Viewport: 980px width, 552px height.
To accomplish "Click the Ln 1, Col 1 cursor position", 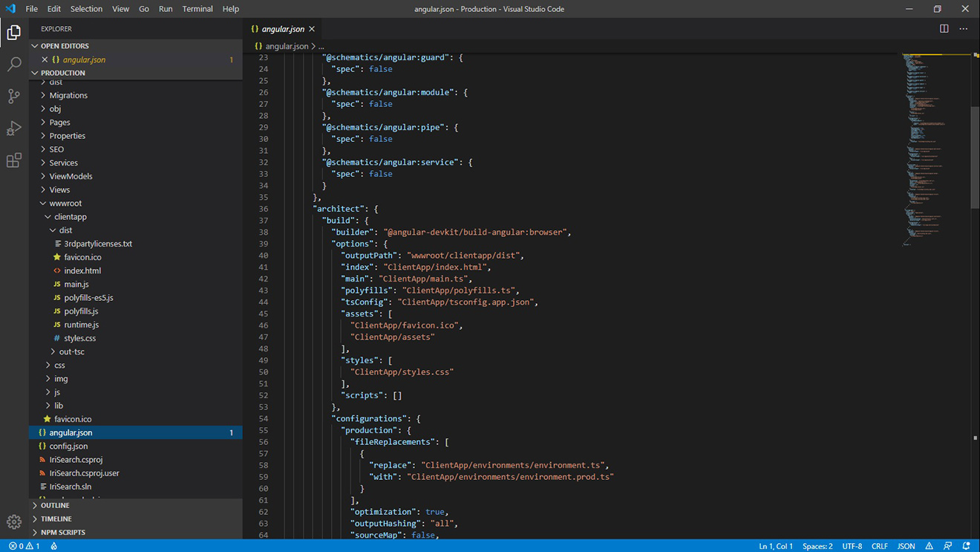I will pyautogui.click(x=776, y=546).
